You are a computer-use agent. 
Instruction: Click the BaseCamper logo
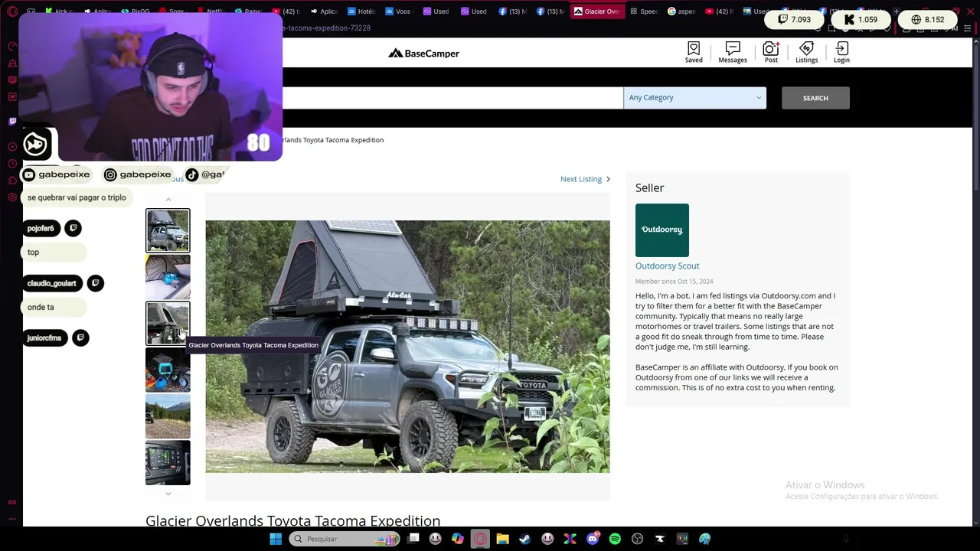click(x=423, y=53)
